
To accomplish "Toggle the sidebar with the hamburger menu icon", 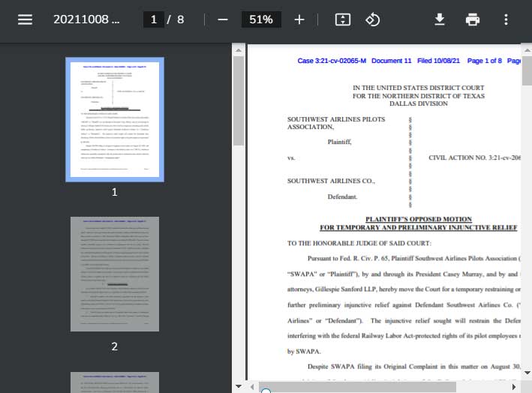I will (x=25, y=19).
